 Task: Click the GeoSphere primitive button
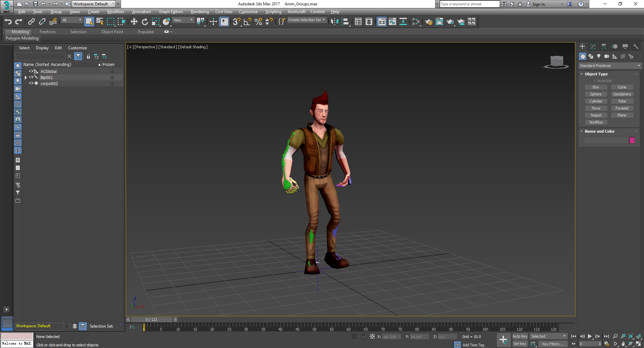click(x=622, y=94)
